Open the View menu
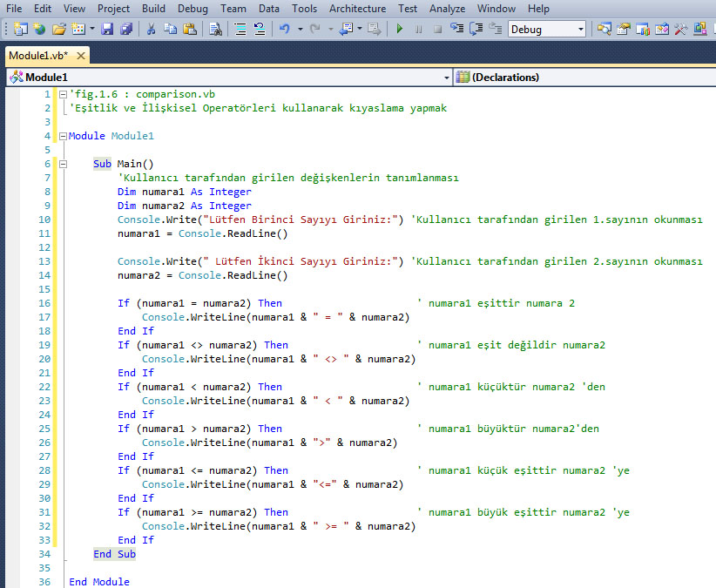The image size is (716, 588). click(74, 9)
